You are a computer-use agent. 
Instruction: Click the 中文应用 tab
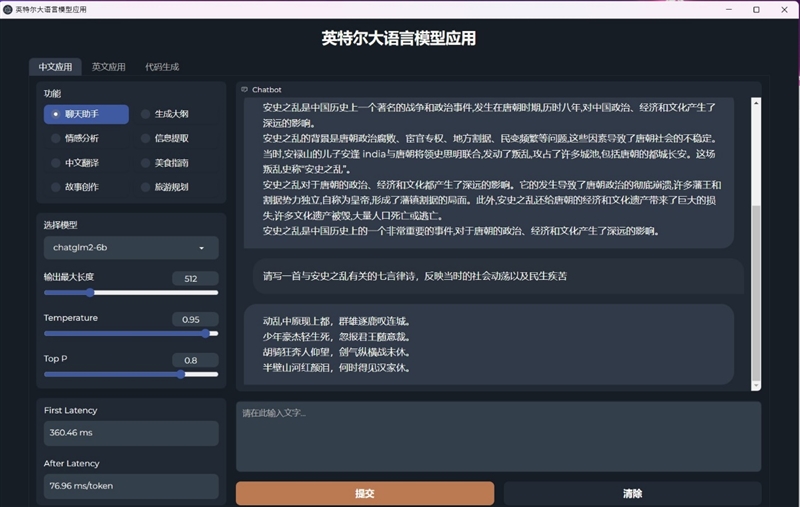point(55,67)
